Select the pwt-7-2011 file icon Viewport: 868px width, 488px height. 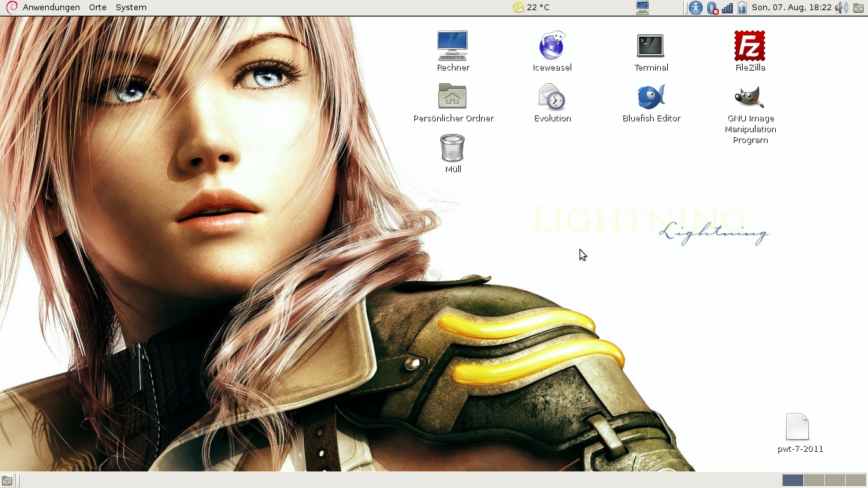click(x=797, y=426)
